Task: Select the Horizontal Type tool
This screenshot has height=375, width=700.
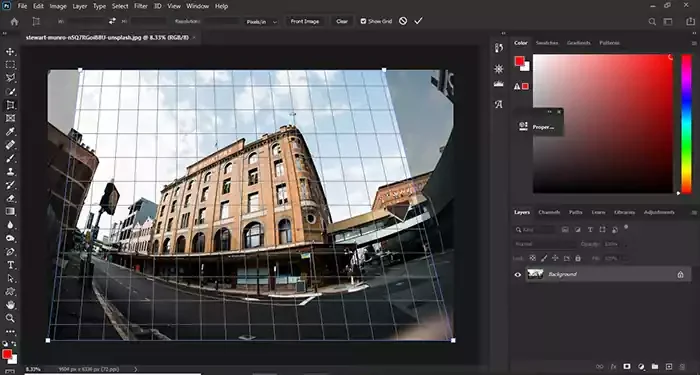Action: (x=10, y=265)
